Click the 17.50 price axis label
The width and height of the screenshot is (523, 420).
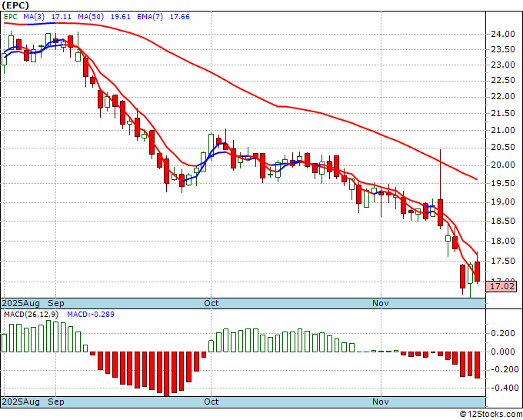pos(503,261)
